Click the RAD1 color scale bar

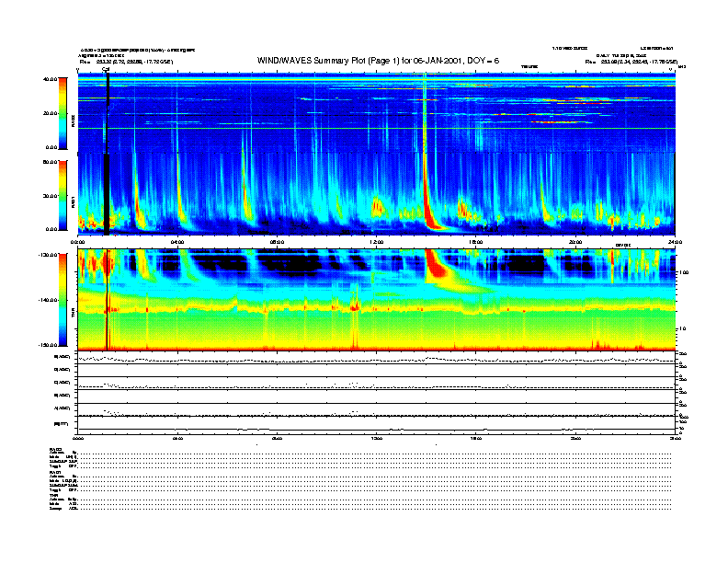63,195
